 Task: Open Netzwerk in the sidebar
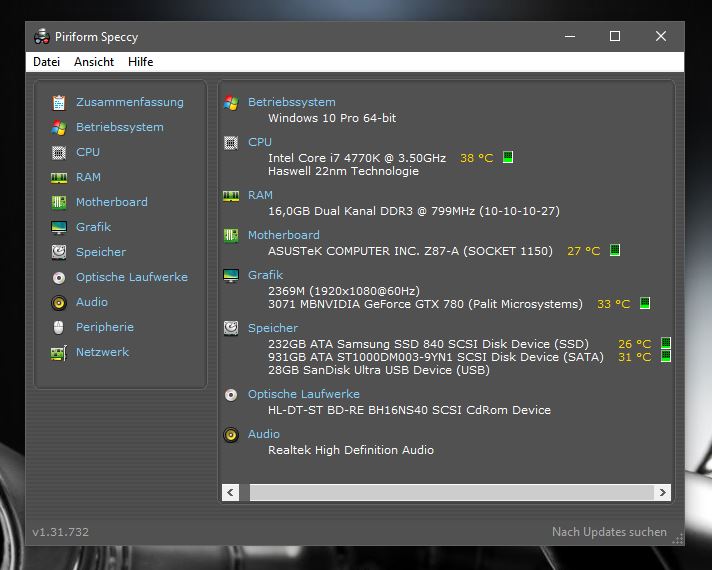coord(103,352)
